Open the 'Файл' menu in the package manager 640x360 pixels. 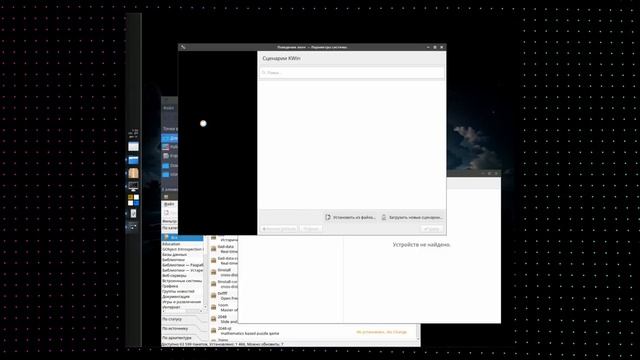coord(169,204)
